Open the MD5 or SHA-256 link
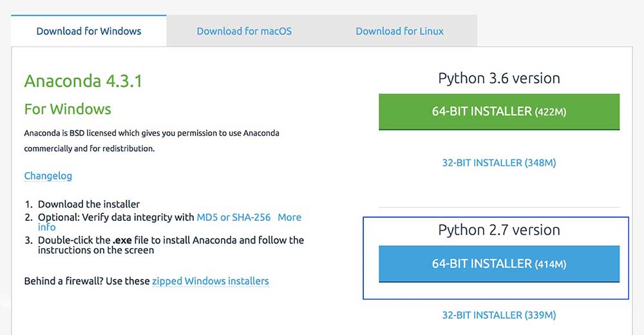The width and height of the screenshot is (644, 335). coord(234,217)
